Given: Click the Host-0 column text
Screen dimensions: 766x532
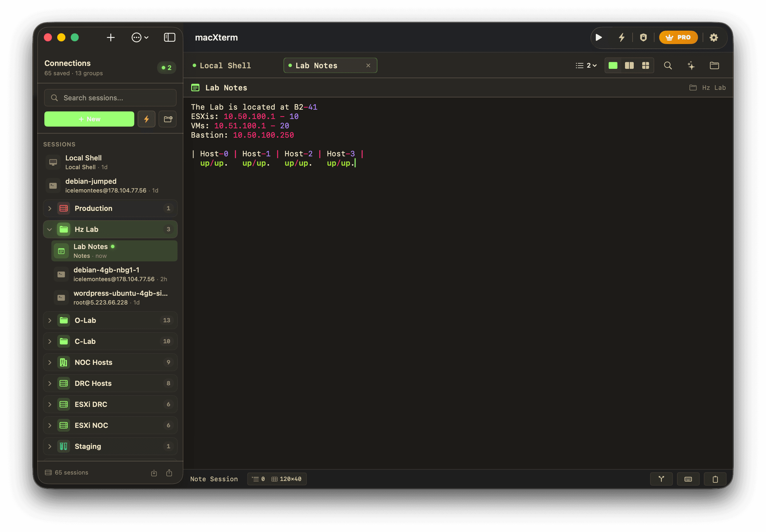Looking at the screenshot, I should coord(214,154).
